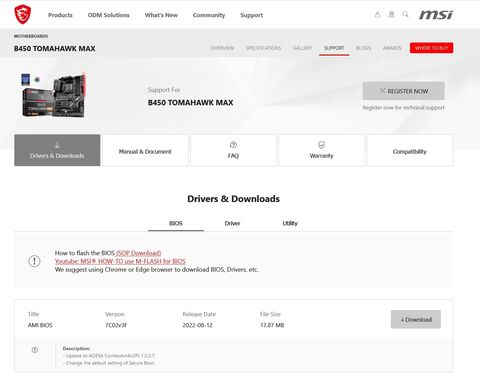Screen dimensions: 480x379
Task: Click the release date 2022-08-12
Action: coord(197,325)
